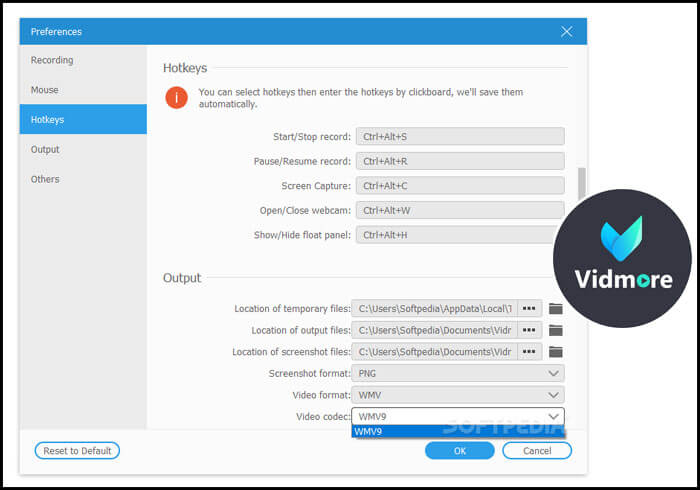The width and height of the screenshot is (700, 490).
Task: Confirm preferences with OK
Action: (x=460, y=451)
